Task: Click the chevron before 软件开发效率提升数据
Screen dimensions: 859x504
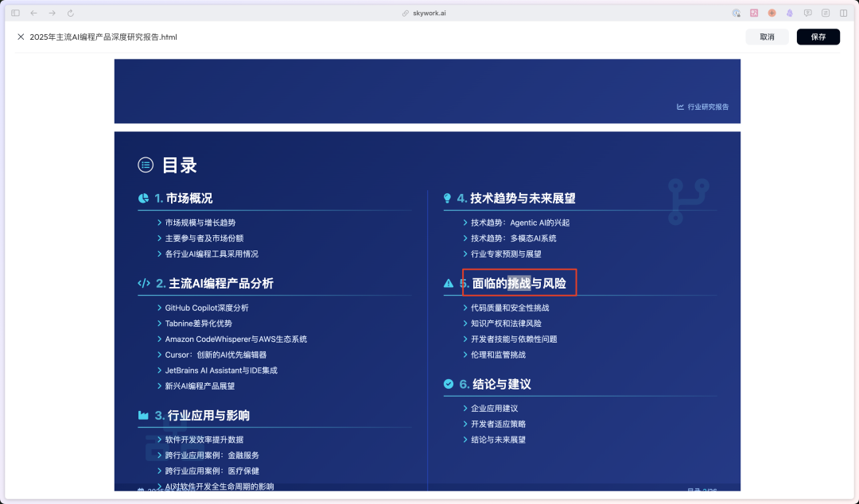Action: tap(159, 440)
